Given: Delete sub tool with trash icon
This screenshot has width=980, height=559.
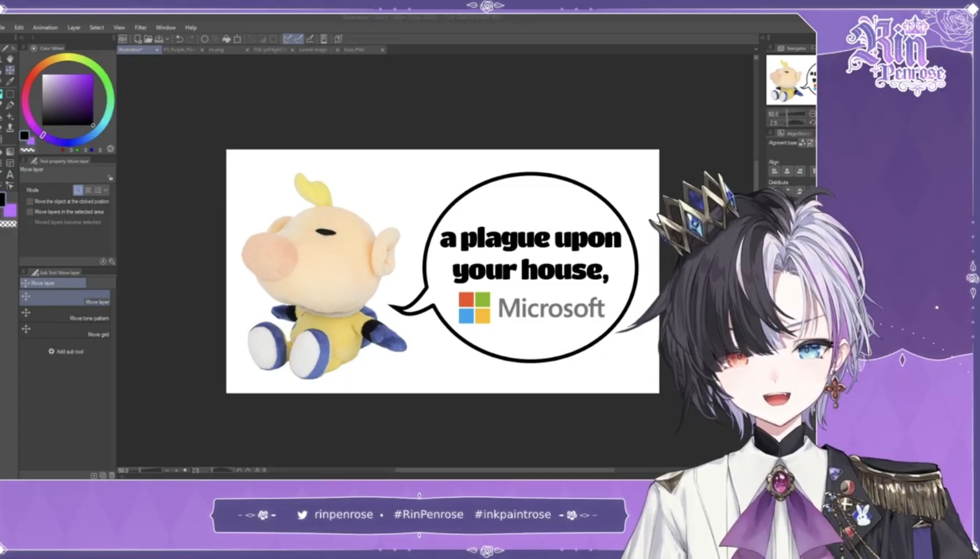Looking at the screenshot, I should tap(112, 475).
